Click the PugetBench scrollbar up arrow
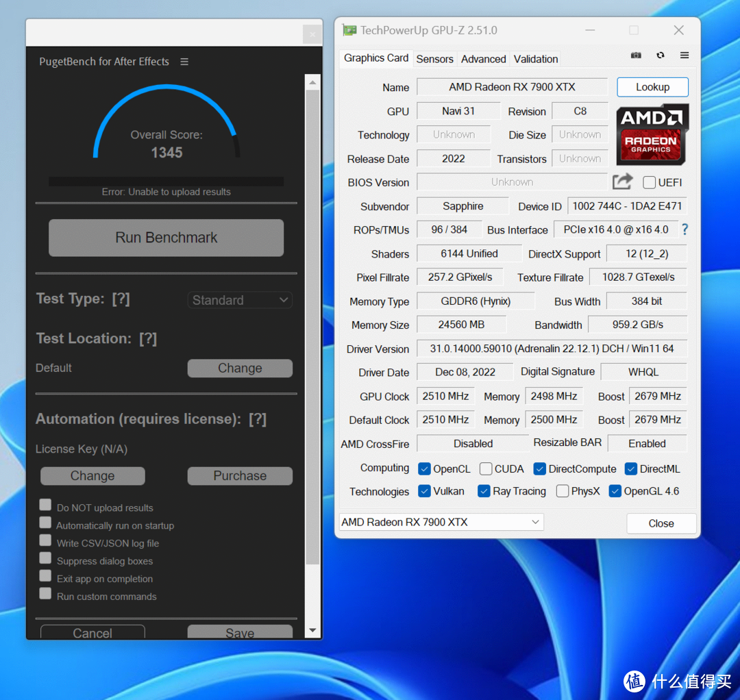The image size is (740, 700). click(312, 83)
